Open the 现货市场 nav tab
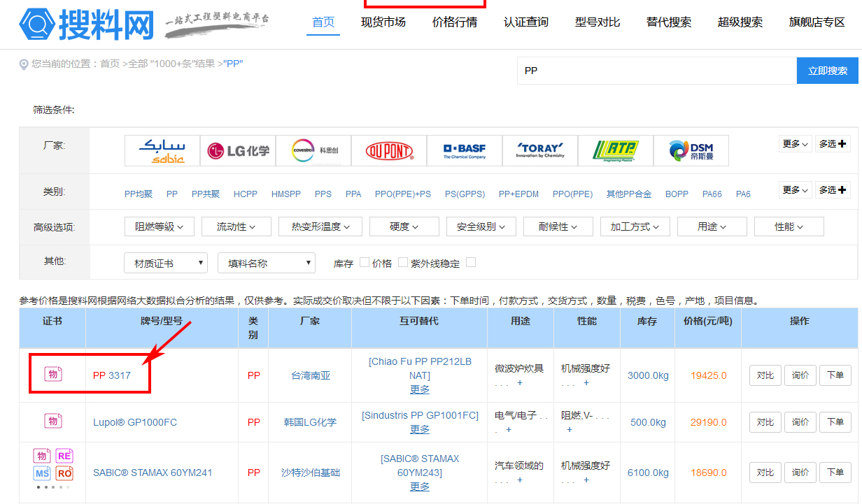The width and height of the screenshot is (862, 504). click(383, 22)
